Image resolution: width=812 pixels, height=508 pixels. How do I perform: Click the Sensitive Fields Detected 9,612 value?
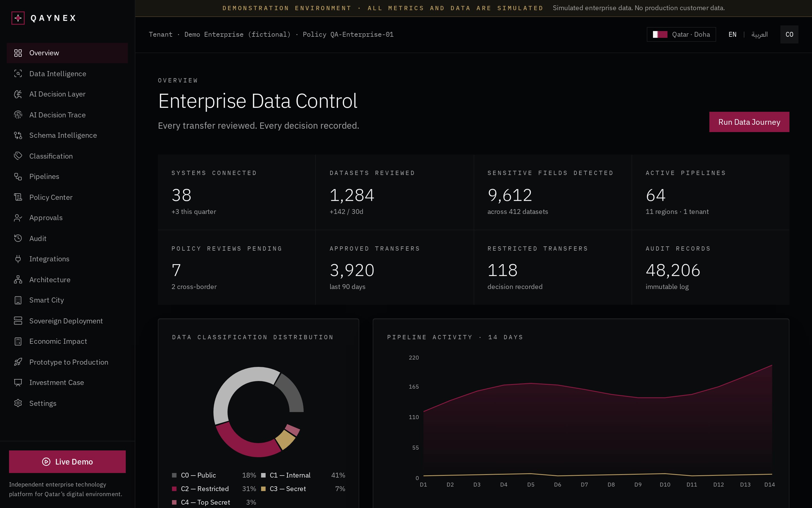coord(510,195)
